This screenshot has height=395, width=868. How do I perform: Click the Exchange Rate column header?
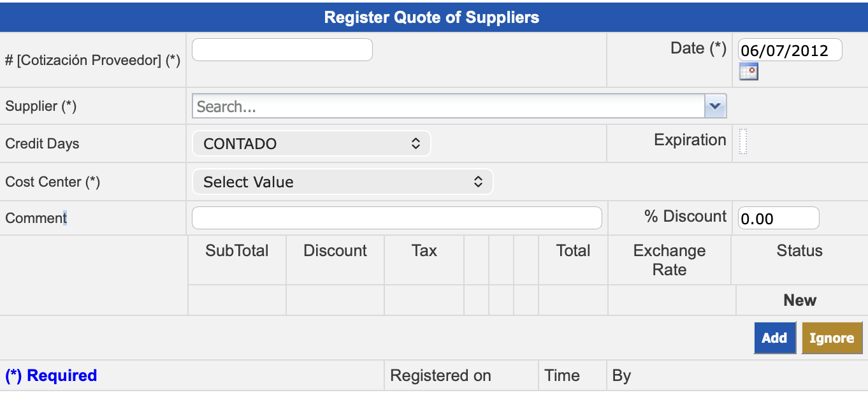[669, 260]
